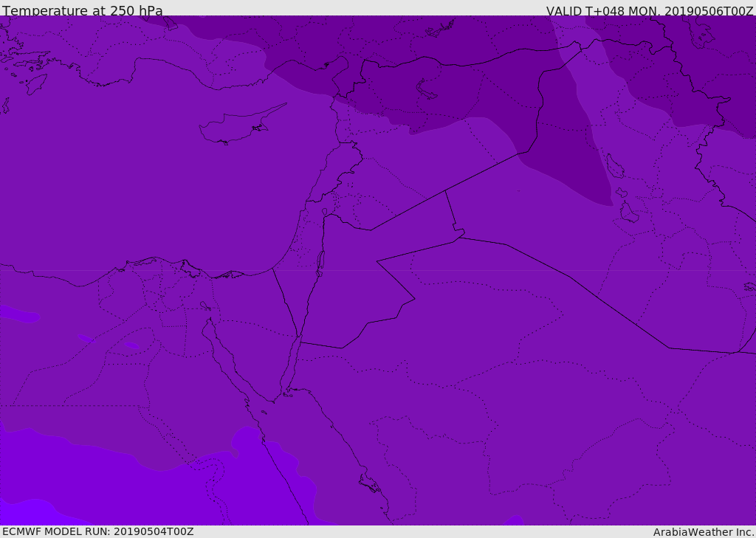
Task: Click the island of Cyprus
Action: [x=235, y=127]
